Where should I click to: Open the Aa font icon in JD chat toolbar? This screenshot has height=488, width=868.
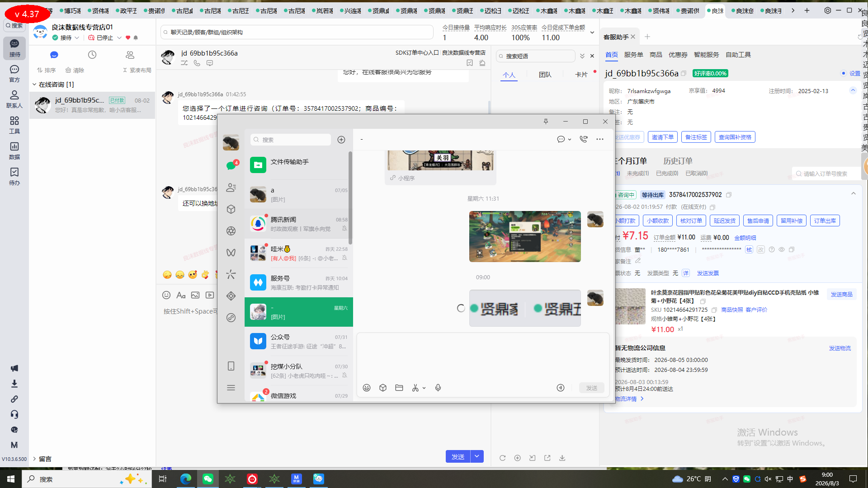181,295
